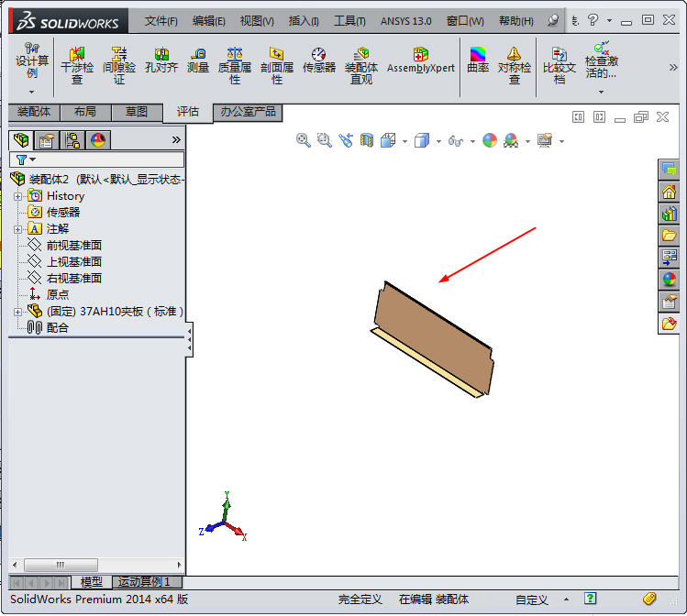Click the 曲率 curvature display icon
Image resolution: width=687 pixels, height=616 pixels.
point(478,60)
